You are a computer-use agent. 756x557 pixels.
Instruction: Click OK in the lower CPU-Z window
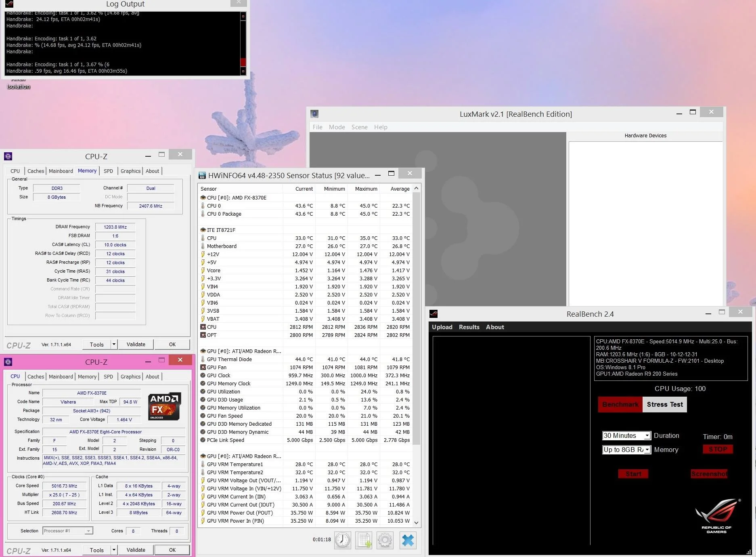[172, 550]
